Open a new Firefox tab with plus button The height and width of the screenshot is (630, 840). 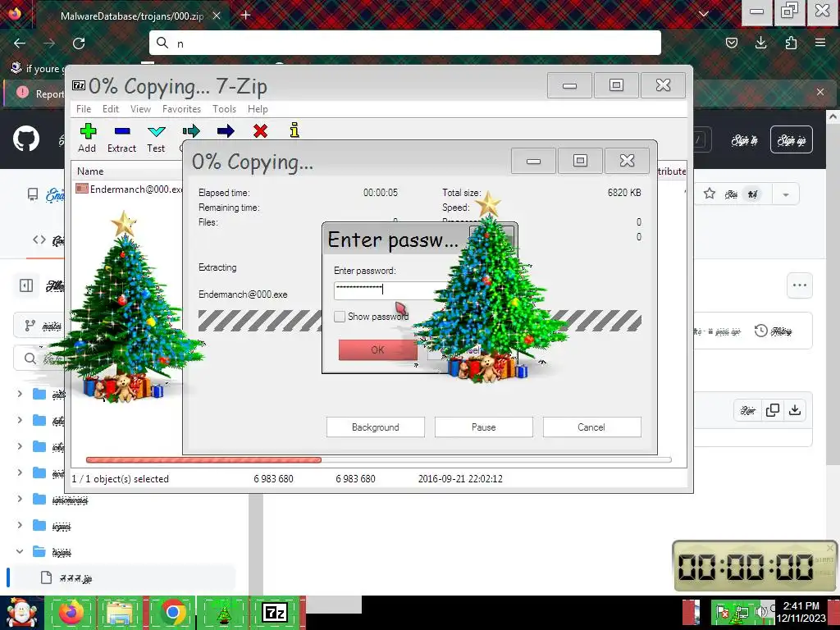point(245,15)
